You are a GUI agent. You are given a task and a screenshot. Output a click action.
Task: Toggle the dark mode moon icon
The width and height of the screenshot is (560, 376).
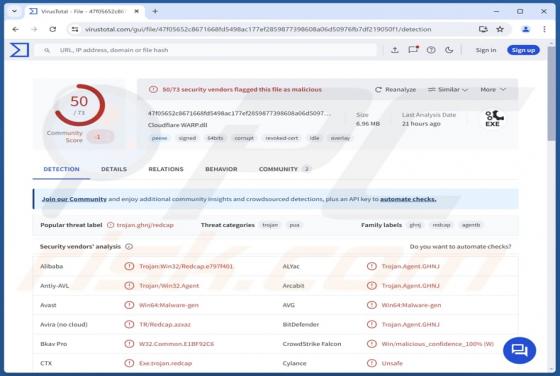[449, 50]
